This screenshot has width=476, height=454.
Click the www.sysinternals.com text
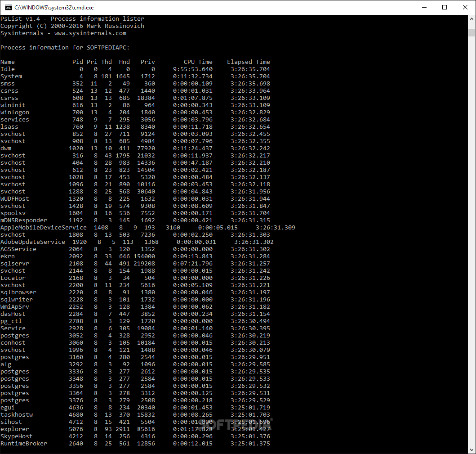tap(90, 33)
